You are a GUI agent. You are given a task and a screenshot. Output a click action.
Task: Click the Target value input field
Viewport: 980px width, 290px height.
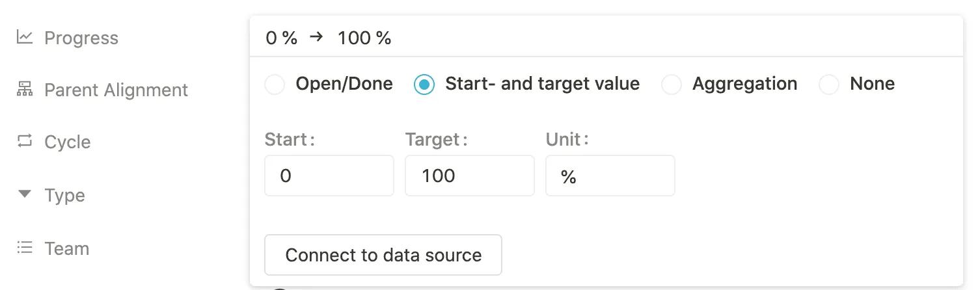click(469, 176)
